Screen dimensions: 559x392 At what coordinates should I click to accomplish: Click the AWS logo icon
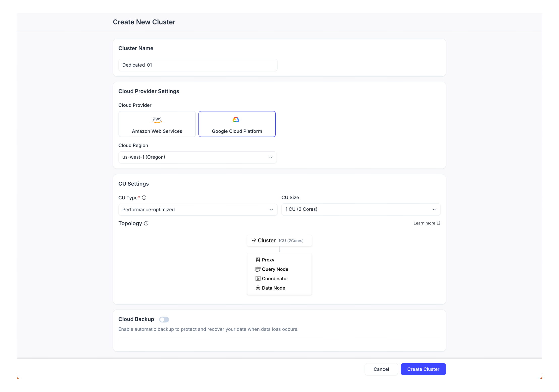click(x=157, y=120)
